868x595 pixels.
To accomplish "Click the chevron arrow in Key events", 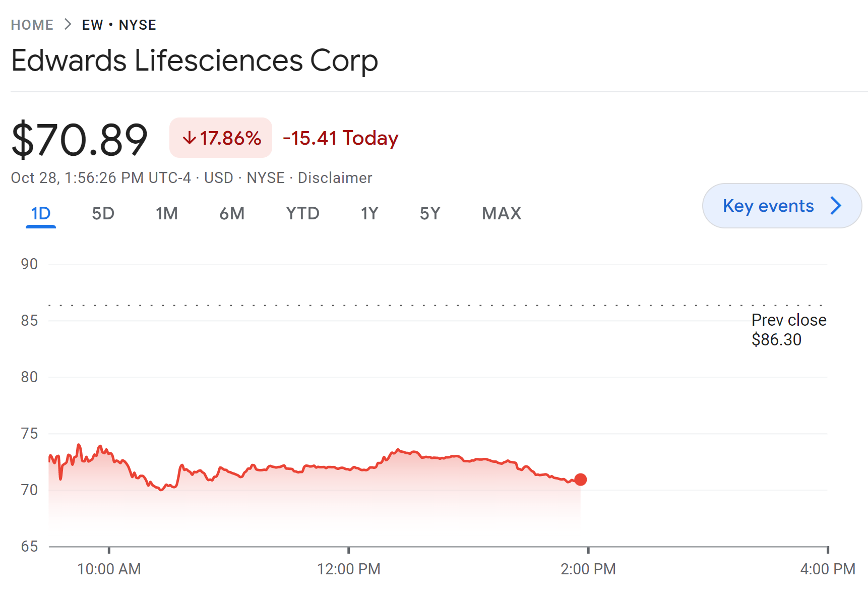I will click(836, 206).
